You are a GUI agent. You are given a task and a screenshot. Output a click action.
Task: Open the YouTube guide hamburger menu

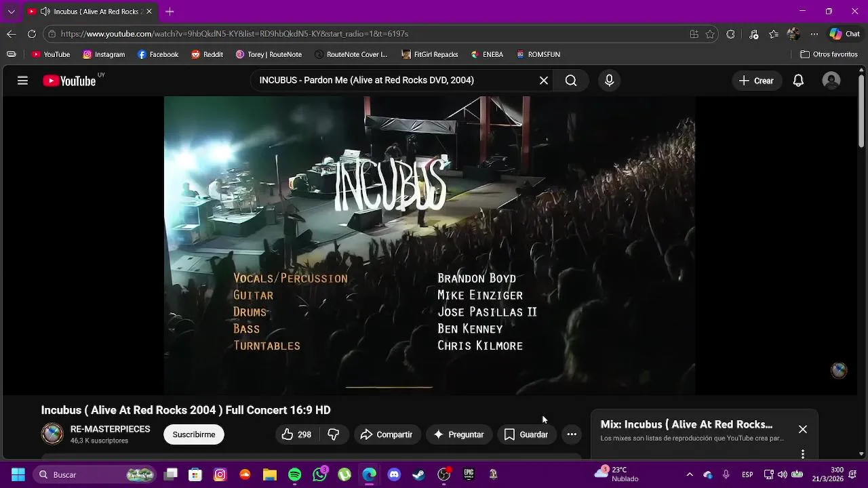point(22,81)
